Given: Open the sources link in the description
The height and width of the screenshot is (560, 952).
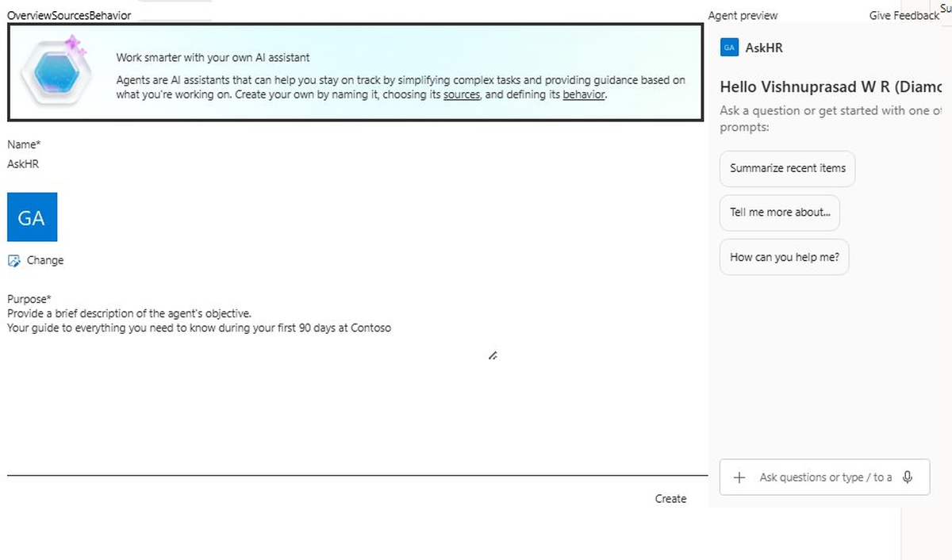Looking at the screenshot, I should (461, 94).
